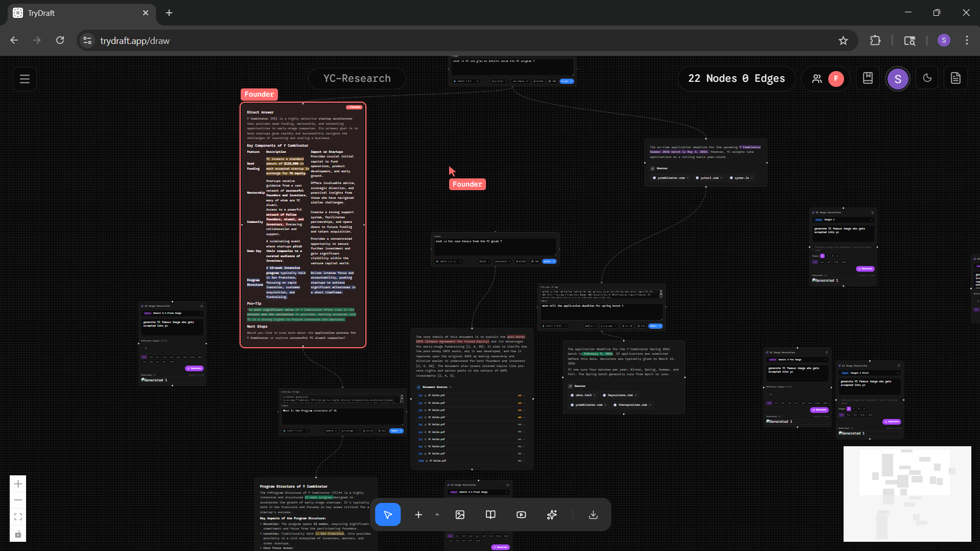
Task: Select the video node tool
Action: coord(521,515)
